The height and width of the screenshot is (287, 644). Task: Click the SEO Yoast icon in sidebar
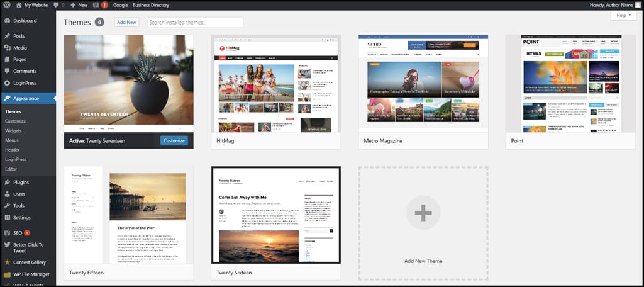tap(7, 233)
